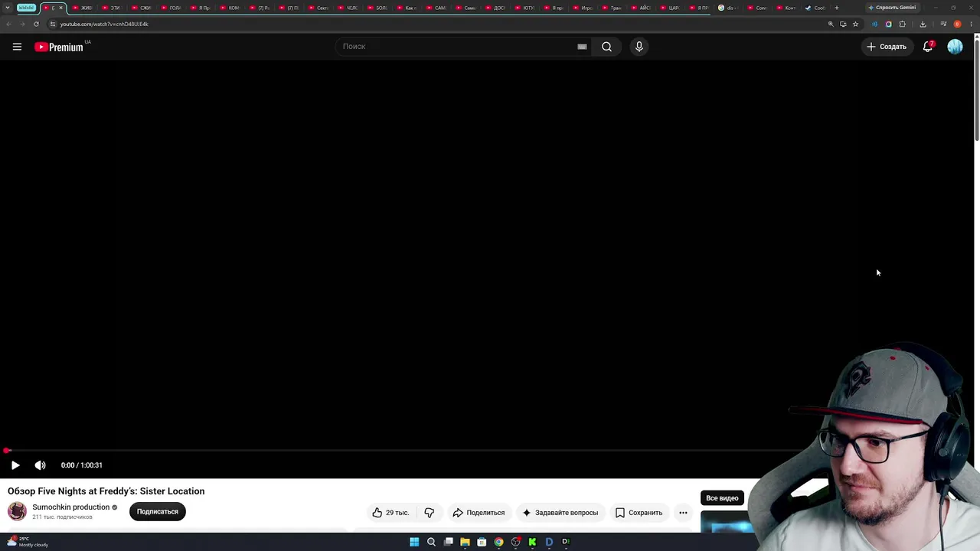Open the ЫЫЫЫ tab group label

(26, 8)
